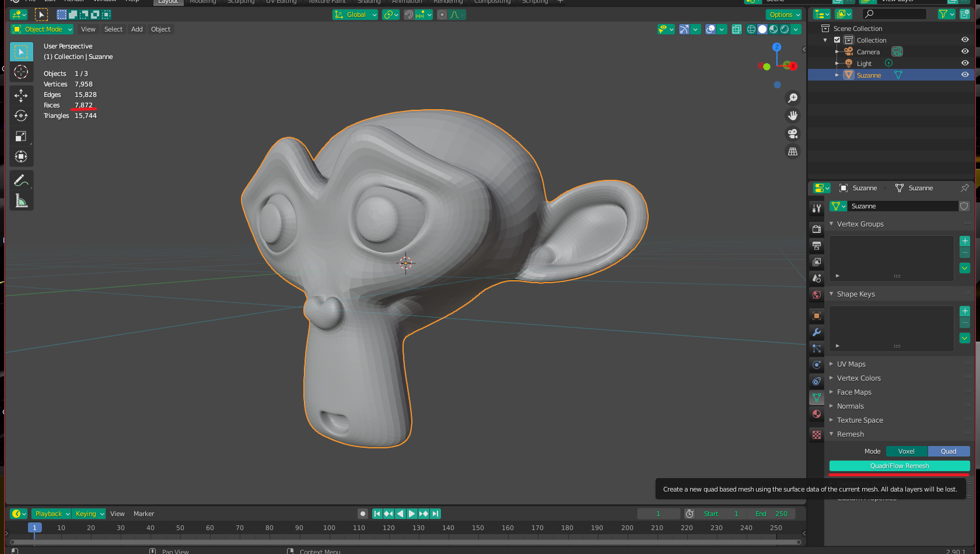Jump to the animation end frame

(x=435, y=514)
